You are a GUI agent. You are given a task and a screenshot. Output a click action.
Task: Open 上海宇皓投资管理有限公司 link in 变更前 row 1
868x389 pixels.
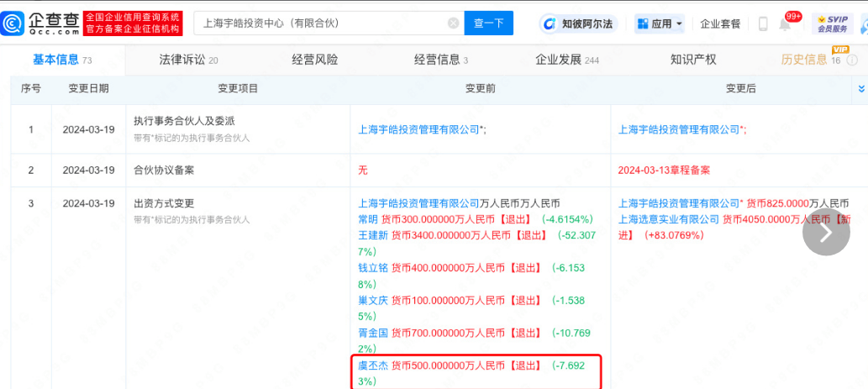tap(418, 129)
